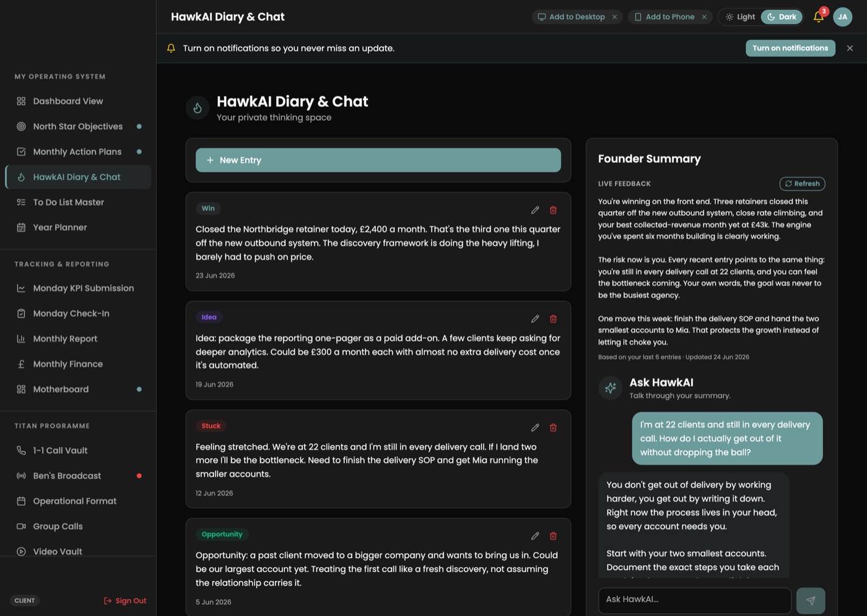
Task: Go to Motherboard
Action: point(78,389)
